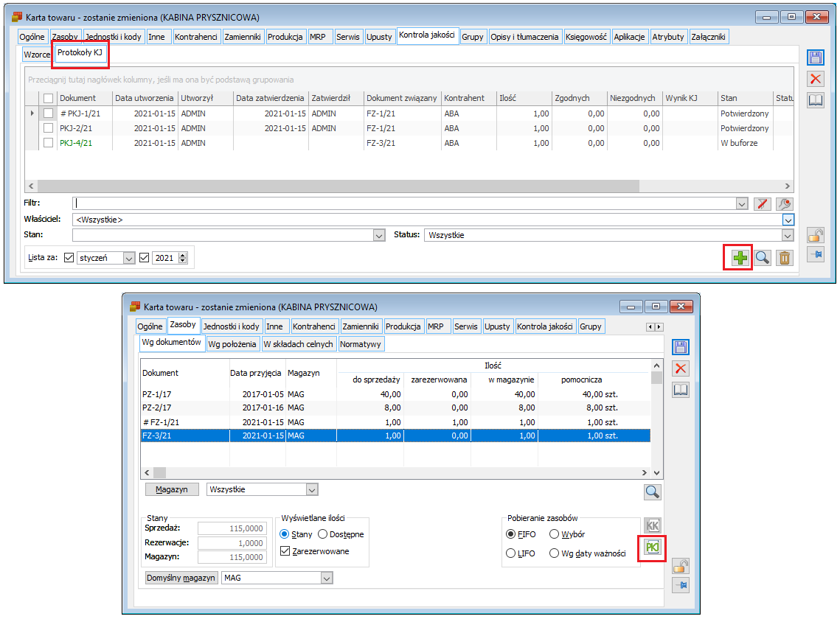This screenshot has height=619, width=840.
Task: Click filter funnel icon next to Filtr field
Action: pos(763,204)
